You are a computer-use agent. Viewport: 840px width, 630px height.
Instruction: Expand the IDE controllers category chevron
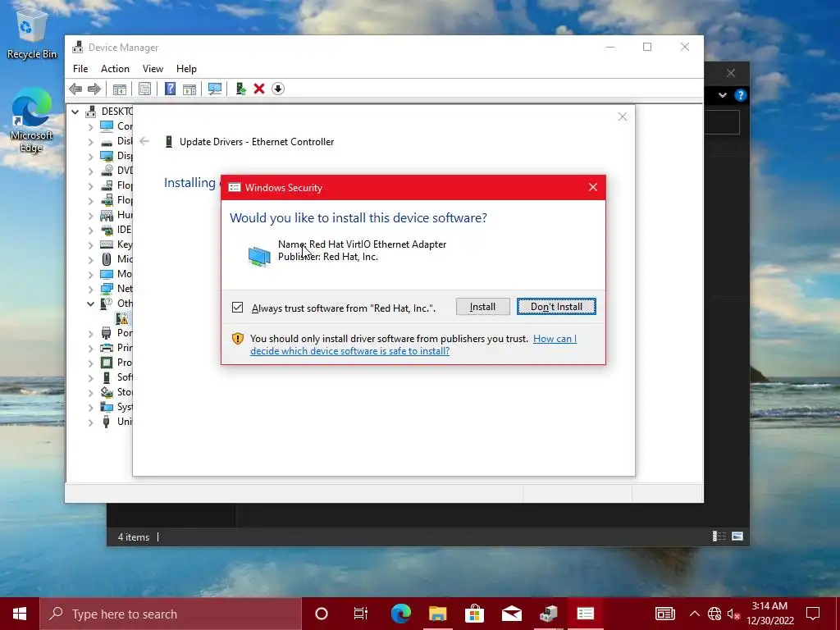coord(90,231)
